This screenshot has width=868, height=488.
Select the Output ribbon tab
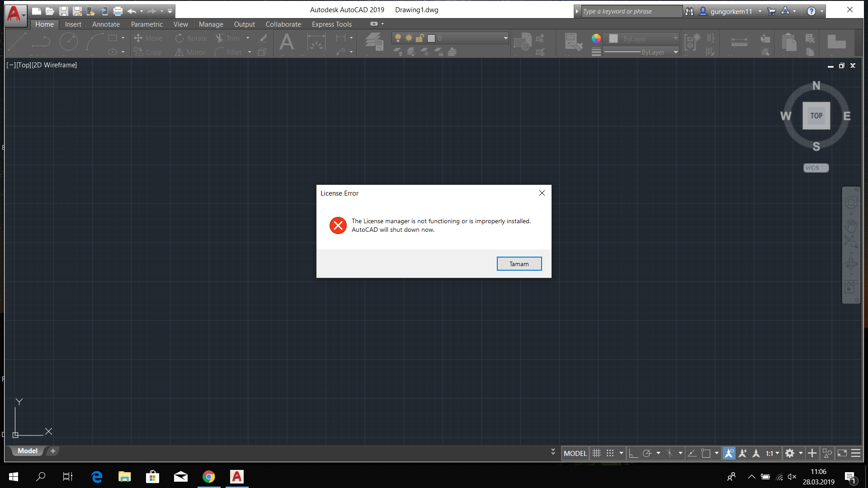(x=244, y=24)
